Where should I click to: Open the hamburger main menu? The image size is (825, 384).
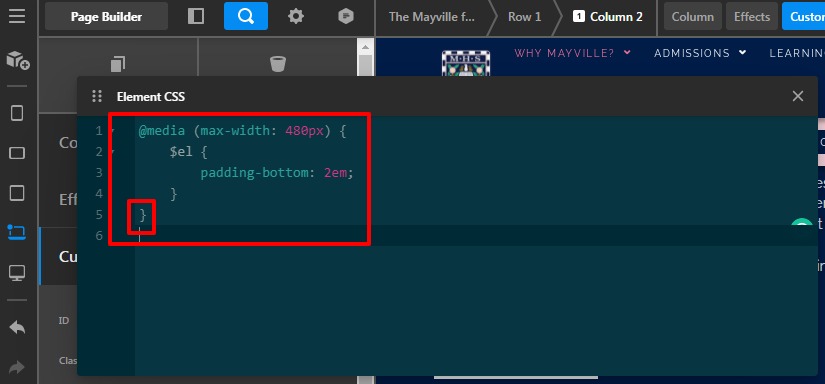click(17, 16)
